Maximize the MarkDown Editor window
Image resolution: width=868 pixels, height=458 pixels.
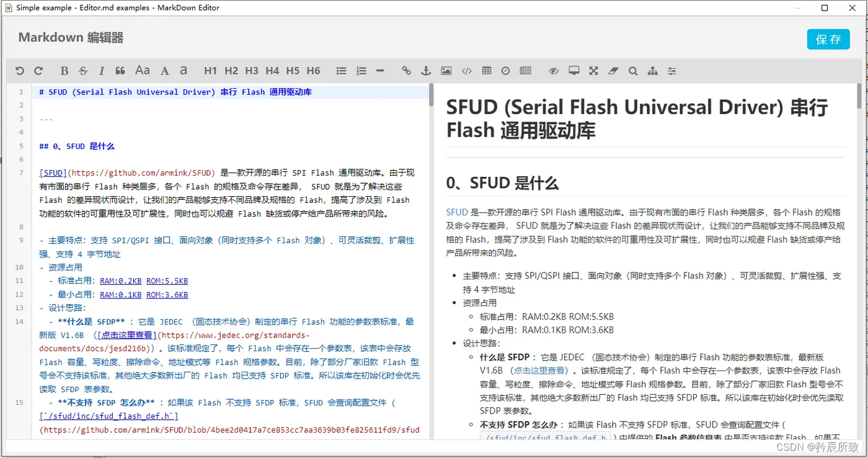tap(825, 8)
